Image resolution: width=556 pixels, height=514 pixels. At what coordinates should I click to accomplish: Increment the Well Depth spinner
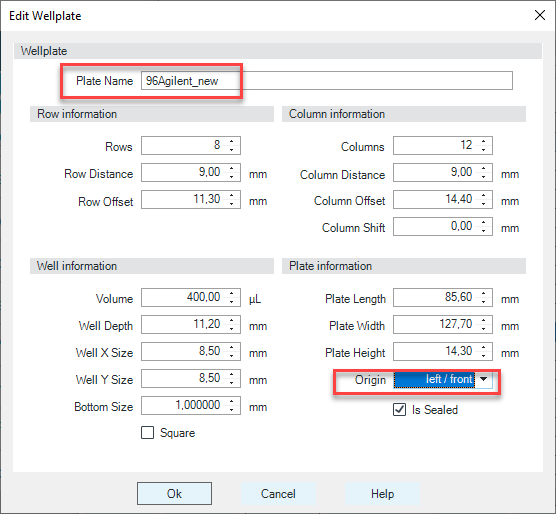[232, 320]
